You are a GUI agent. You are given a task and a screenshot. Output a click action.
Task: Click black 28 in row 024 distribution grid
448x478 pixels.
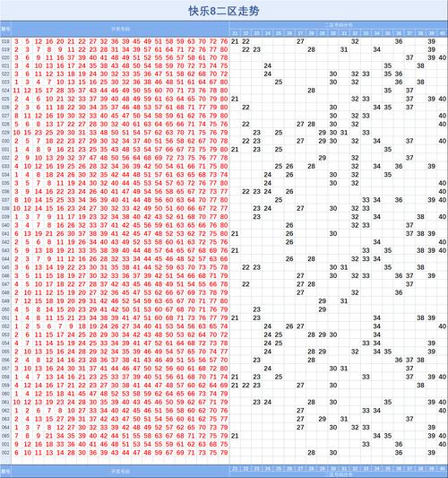tap(311, 91)
